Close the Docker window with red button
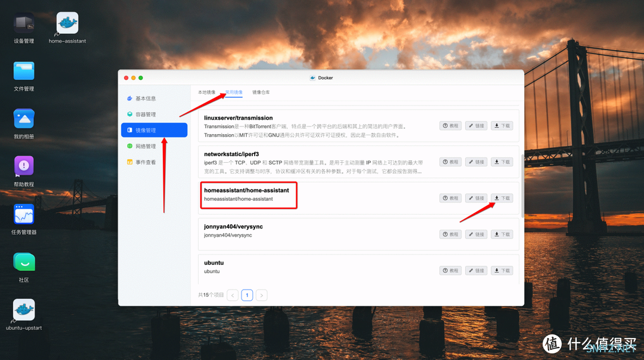 126,78
